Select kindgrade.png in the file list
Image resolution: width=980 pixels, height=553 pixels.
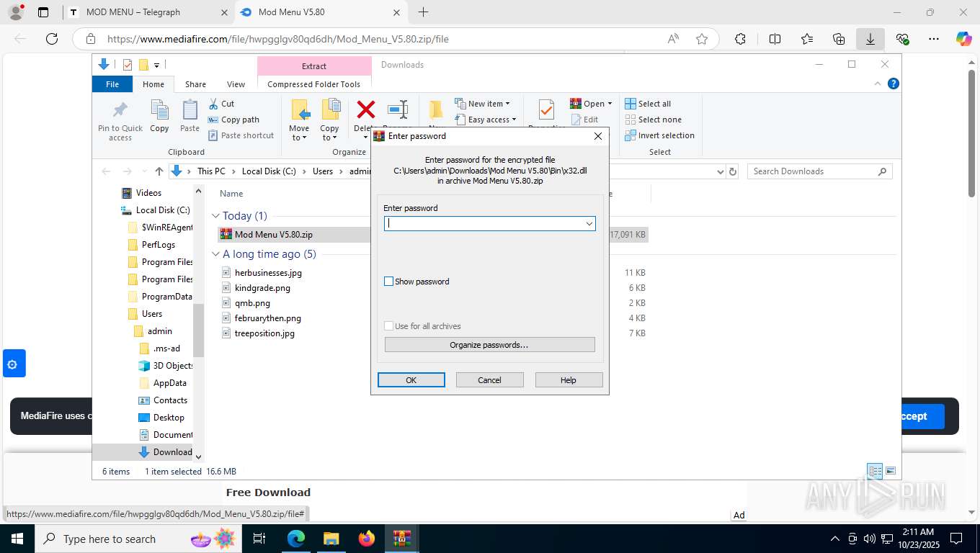[x=262, y=288]
